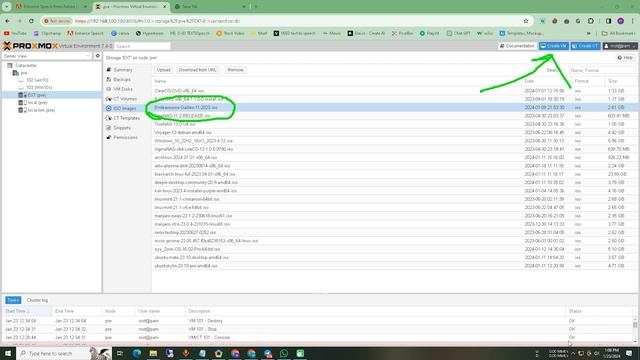Select the ClearOS-DVD-x86_64.iso row

pyautogui.click(x=394, y=91)
